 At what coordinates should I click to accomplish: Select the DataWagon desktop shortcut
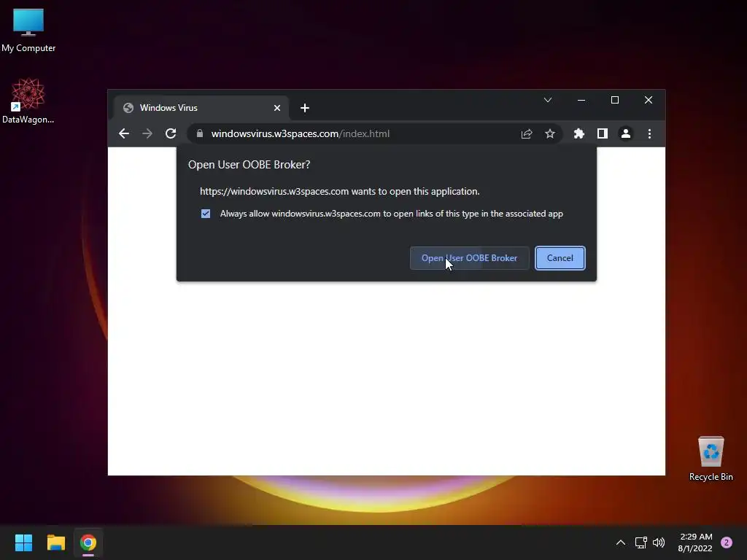coord(28,101)
